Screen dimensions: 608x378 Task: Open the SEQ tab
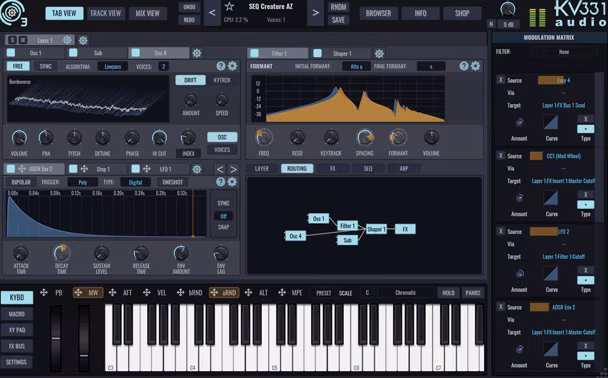tap(368, 169)
